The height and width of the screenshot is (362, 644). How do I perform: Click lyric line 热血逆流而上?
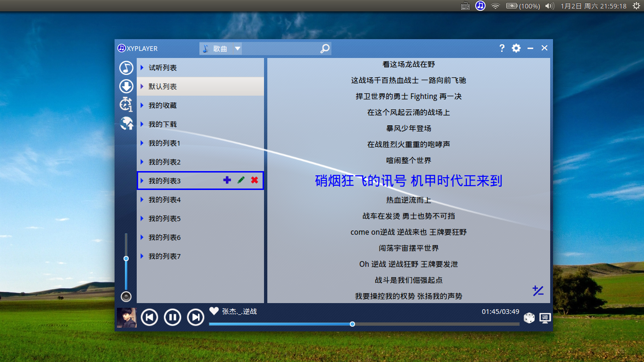point(409,200)
